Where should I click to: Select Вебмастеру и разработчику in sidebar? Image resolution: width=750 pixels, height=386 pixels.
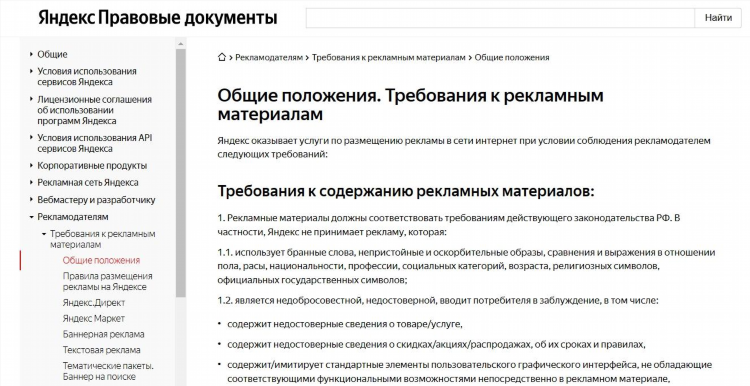tap(97, 200)
